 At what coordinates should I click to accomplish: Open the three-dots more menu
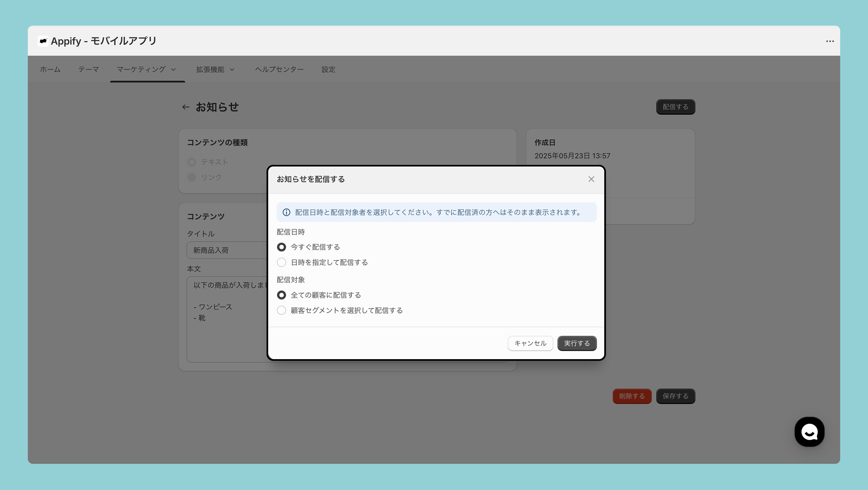point(830,41)
